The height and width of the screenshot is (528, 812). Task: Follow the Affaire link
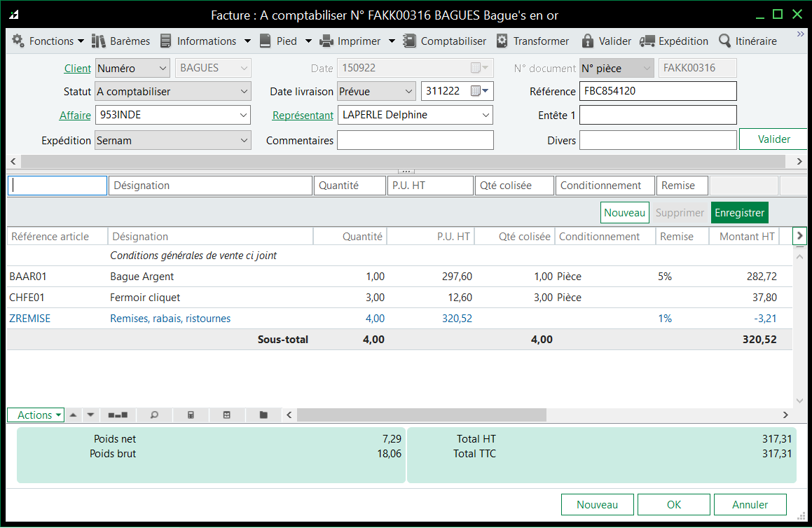[75, 116]
